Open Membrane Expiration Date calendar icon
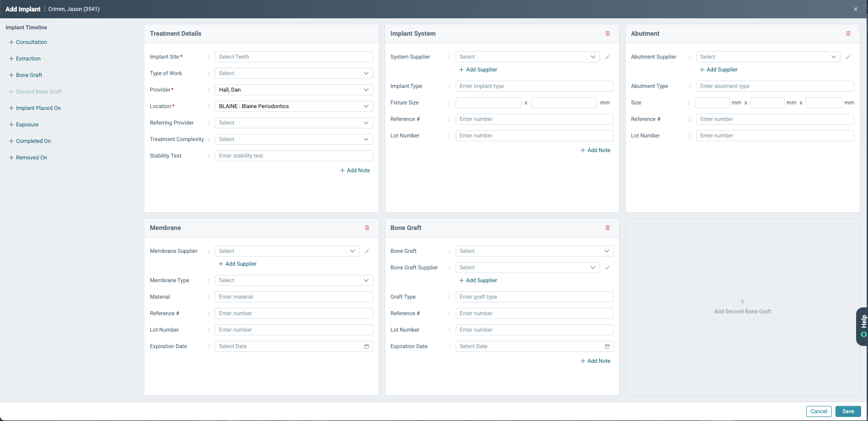868x421 pixels. coord(366,346)
